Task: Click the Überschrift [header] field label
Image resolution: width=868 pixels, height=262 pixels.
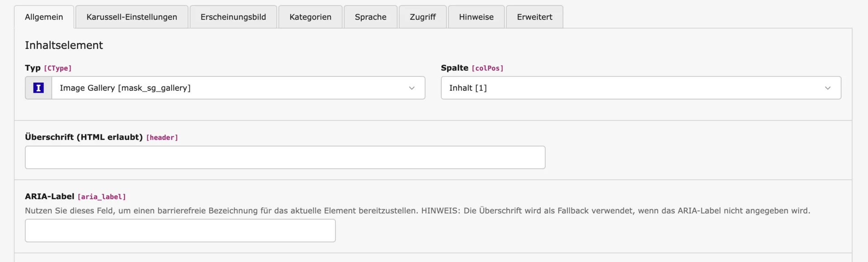Action: point(101,137)
